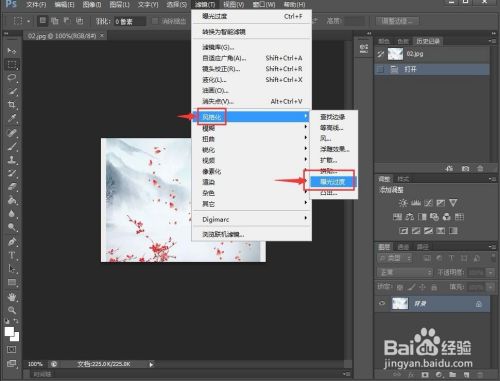This screenshot has height=381, width=500.
Task: Toggle the anti-alias checkbox in options bar
Action: coord(155,21)
